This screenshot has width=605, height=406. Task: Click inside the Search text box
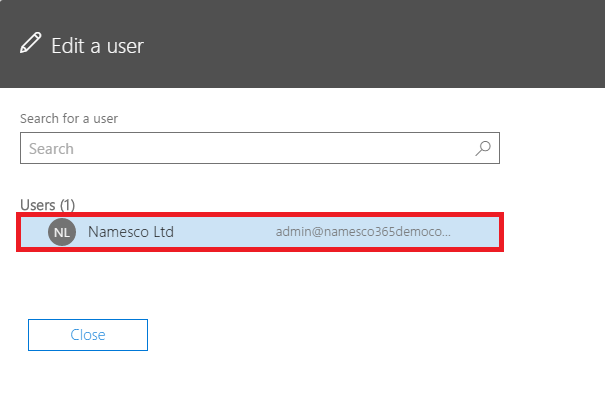click(x=260, y=148)
